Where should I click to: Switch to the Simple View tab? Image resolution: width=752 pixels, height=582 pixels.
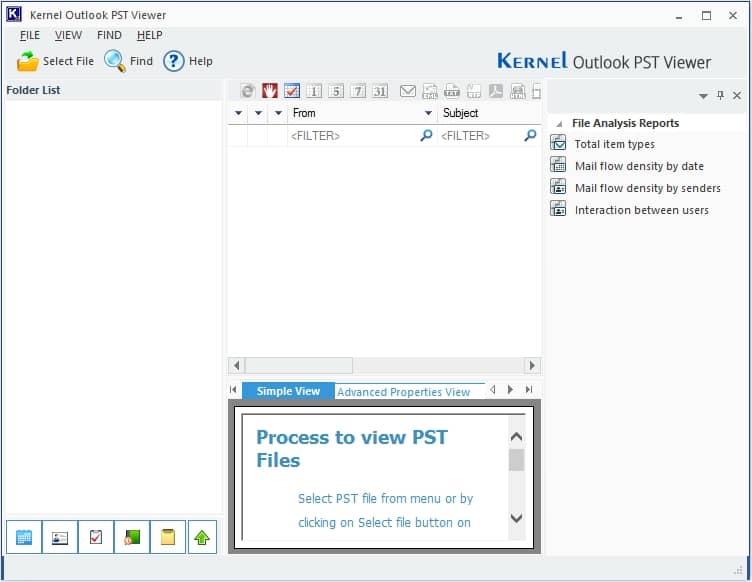pyautogui.click(x=288, y=391)
